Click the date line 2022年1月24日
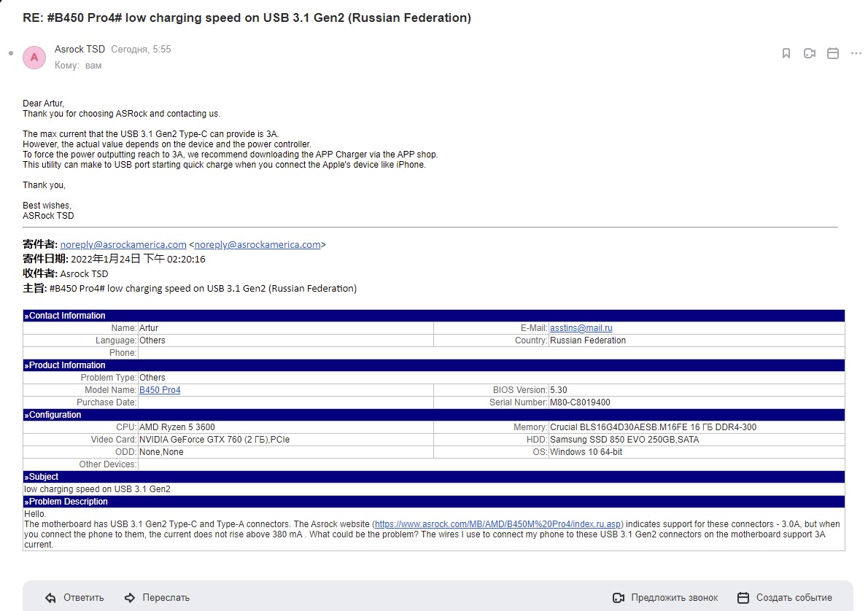868x611 pixels. pyautogui.click(x=114, y=259)
